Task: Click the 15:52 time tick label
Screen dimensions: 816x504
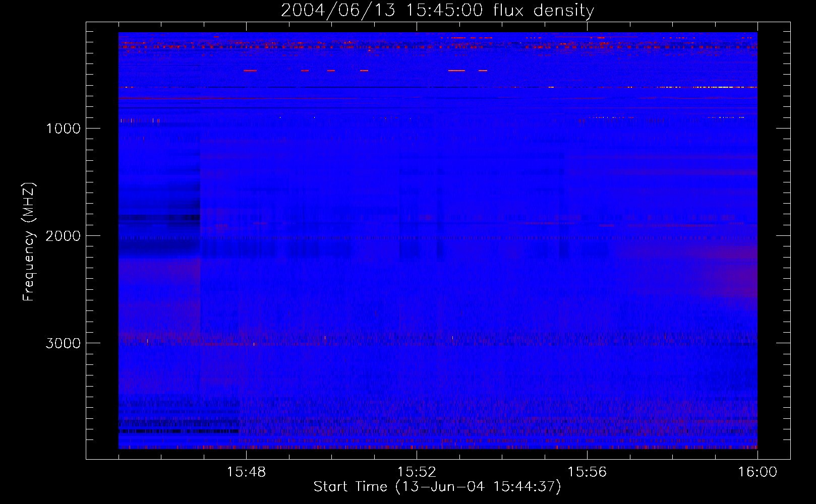Action: [417, 472]
